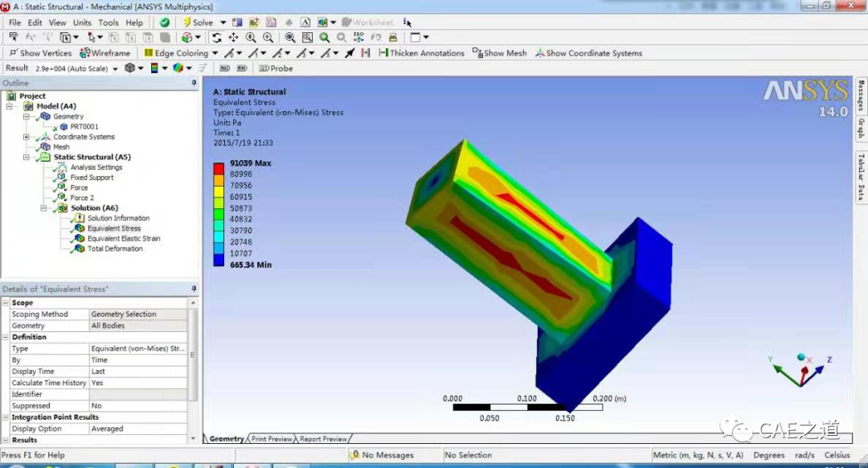
Task: Click the Solve button
Action: click(x=199, y=23)
